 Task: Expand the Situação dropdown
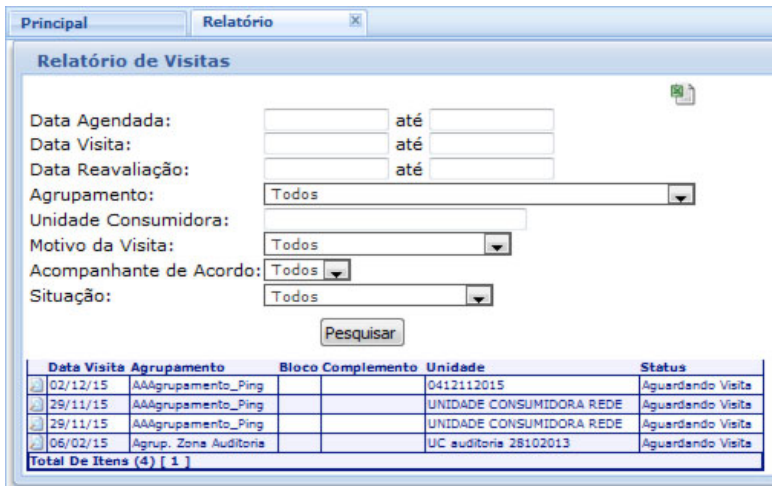pos(480,297)
